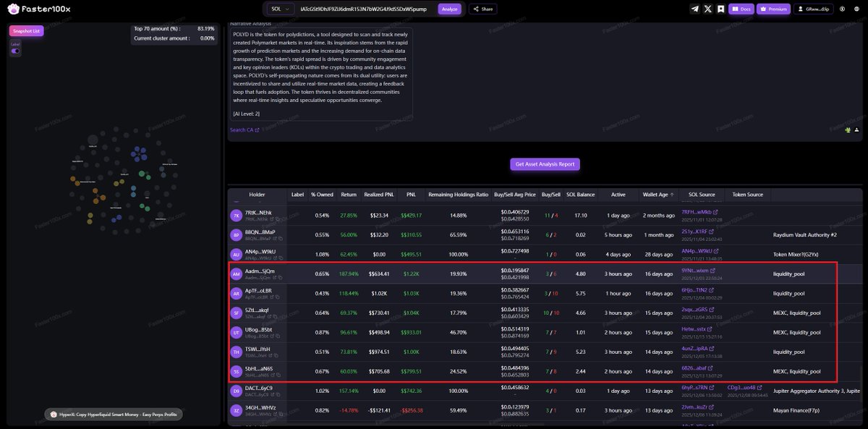Click 'Mayan Finance(F7p)' cell
Image resolution: width=868 pixels, height=429 pixels.
(796, 411)
